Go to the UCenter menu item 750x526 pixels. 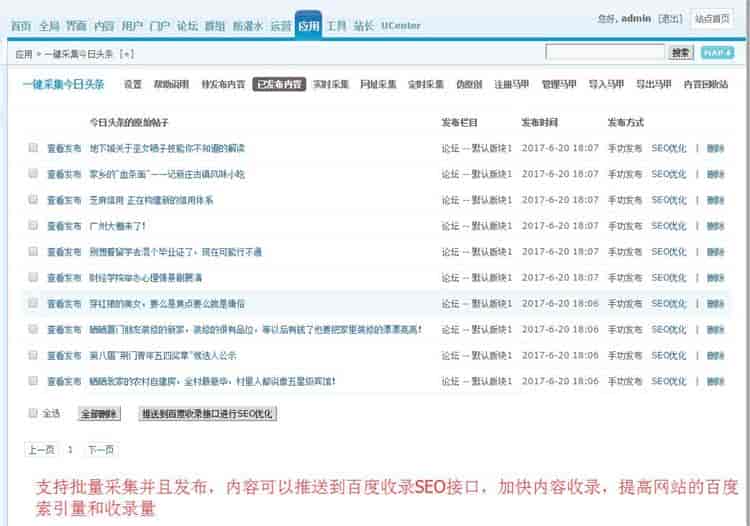coord(400,25)
